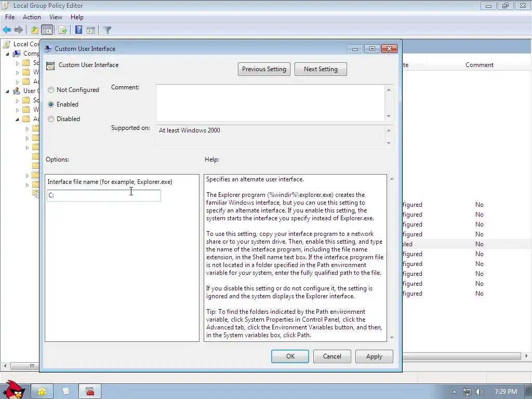
Task: Minimize the Custom User Interface dialog
Action: point(355,49)
